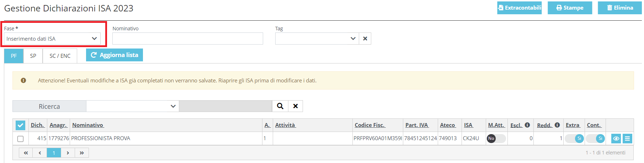Go to last page with double arrow
644x163 pixels.
[82, 153]
